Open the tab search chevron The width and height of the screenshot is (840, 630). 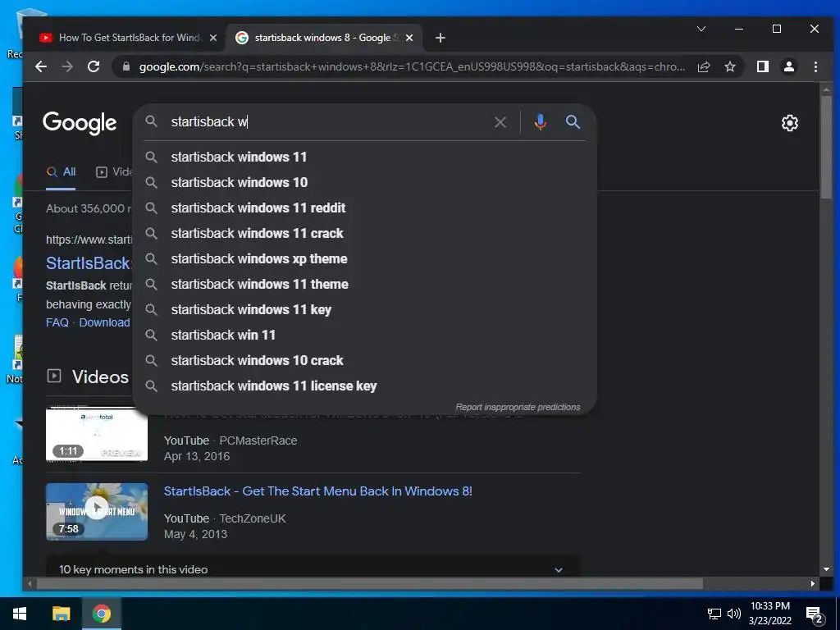tap(701, 29)
